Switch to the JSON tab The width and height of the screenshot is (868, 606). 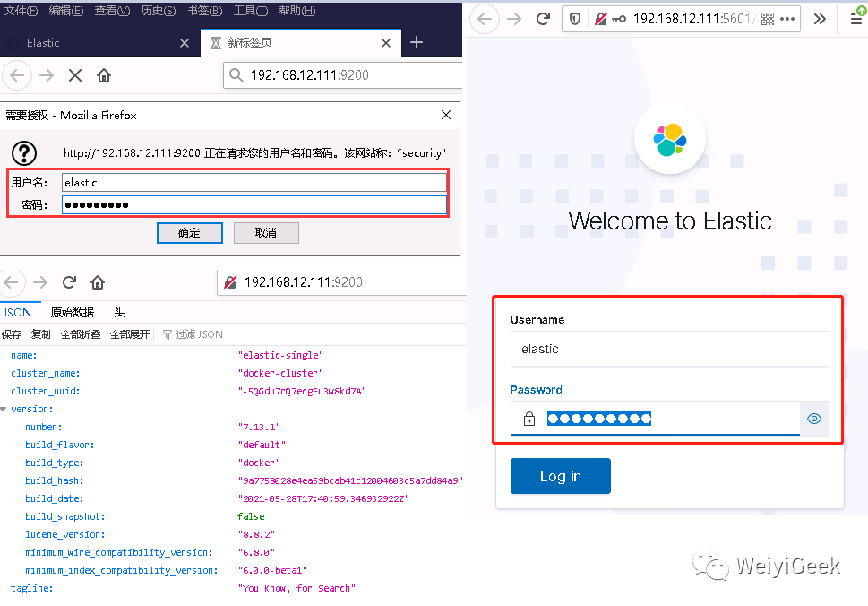click(17, 313)
